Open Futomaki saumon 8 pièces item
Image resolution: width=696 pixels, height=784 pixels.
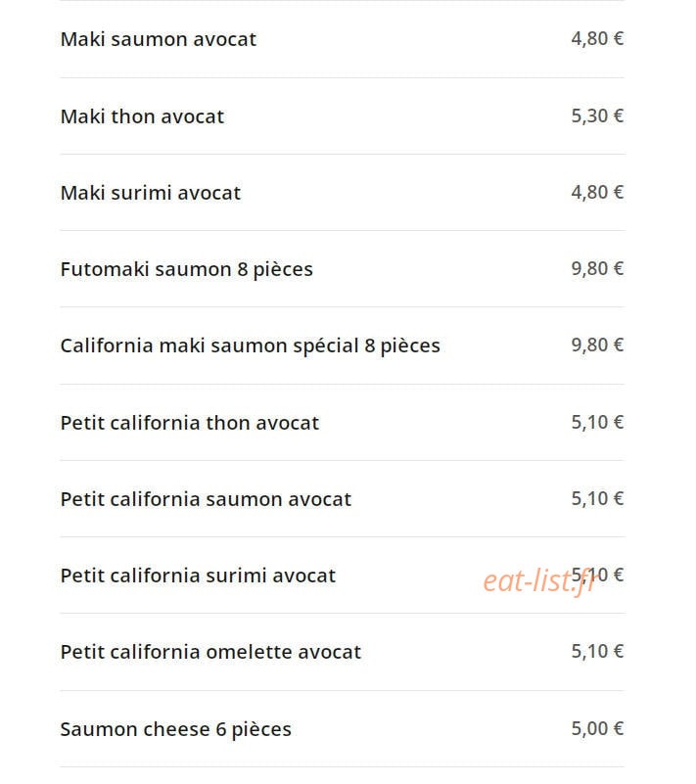click(186, 269)
